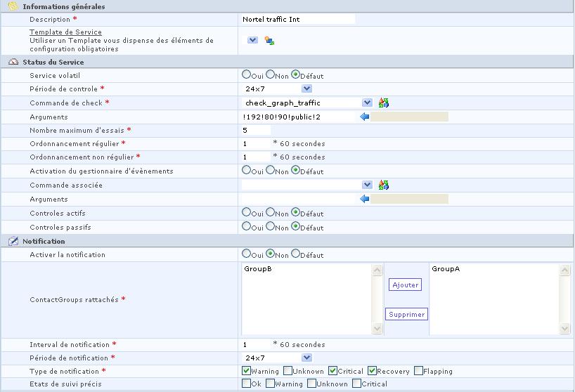The height and width of the screenshot is (392, 575).
Task: Click the Status du Service gauge icon
Action: (x=13, y=63)
